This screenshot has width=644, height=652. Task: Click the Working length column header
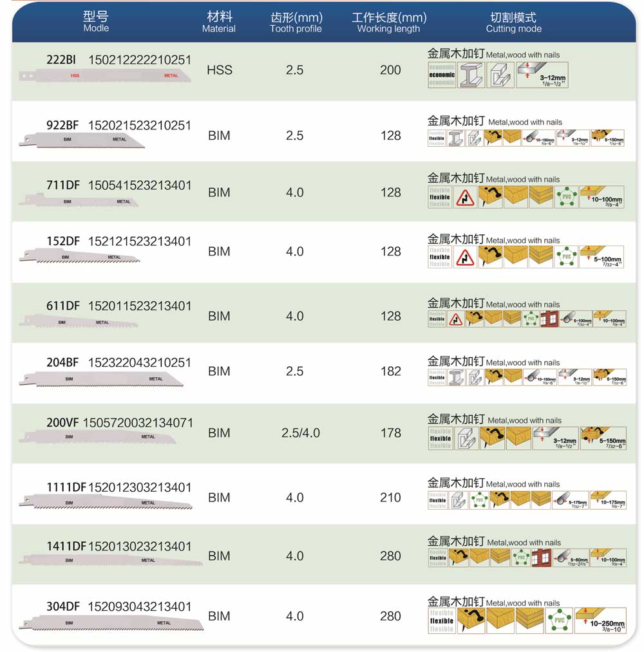pyautogui.click(x=388, y=22)
